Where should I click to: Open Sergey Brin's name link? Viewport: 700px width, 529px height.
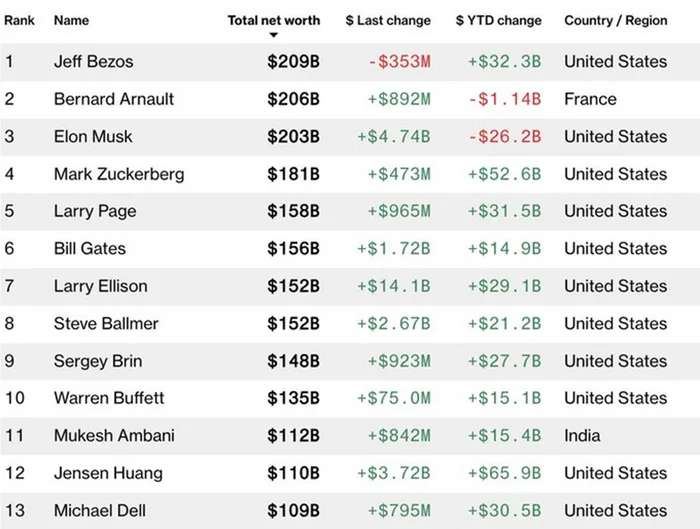click(98, 361)
